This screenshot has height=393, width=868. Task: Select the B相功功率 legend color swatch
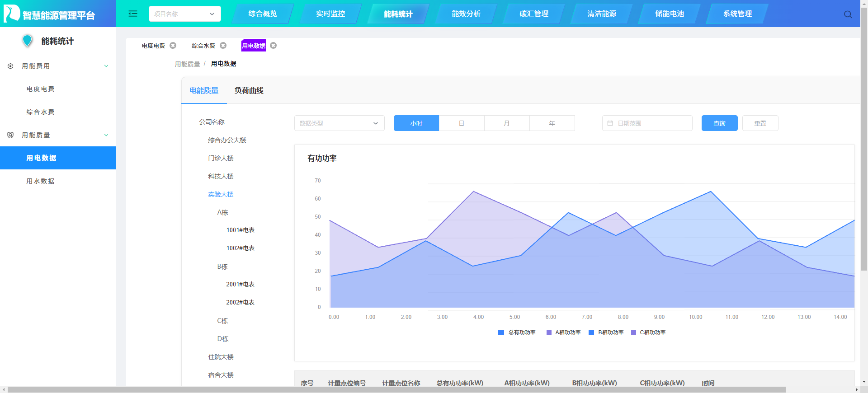591,332
